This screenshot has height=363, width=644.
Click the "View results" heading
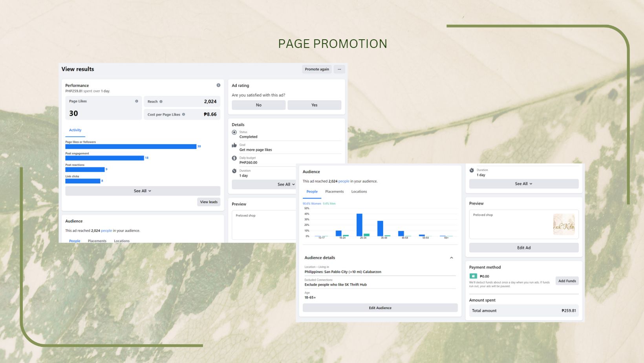pos(78,69)
